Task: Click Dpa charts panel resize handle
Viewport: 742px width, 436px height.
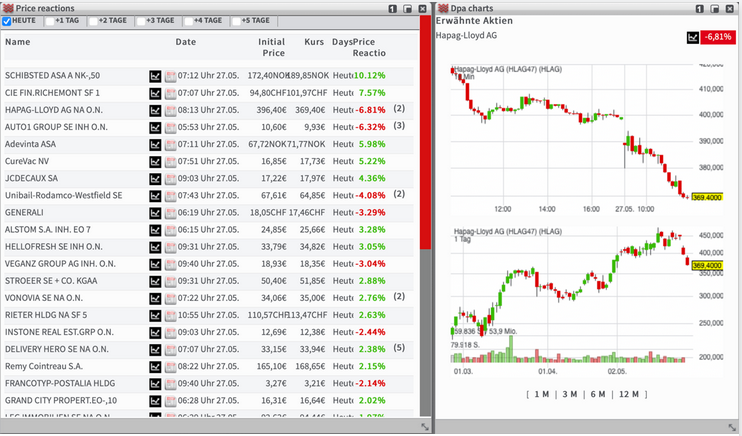Action: (734, 427)
